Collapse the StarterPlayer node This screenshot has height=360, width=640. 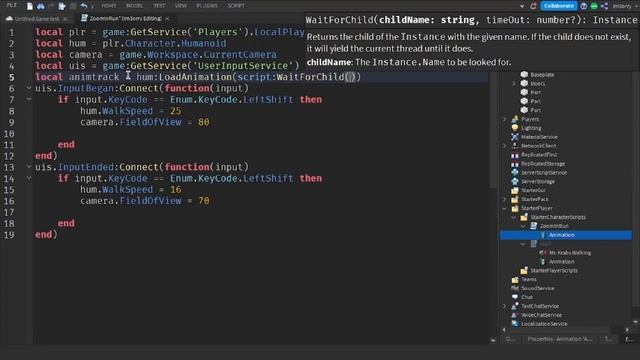coord(504,208)
